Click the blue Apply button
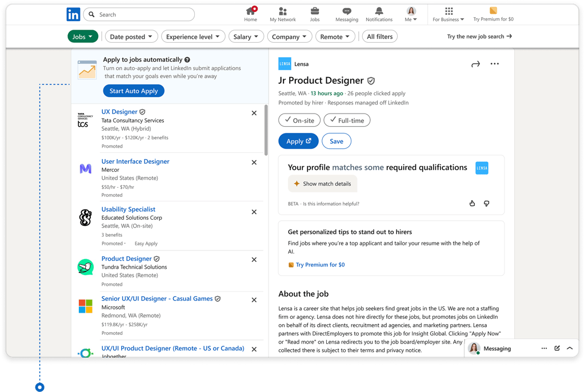The image size is (585, 392). pos(298,142)
